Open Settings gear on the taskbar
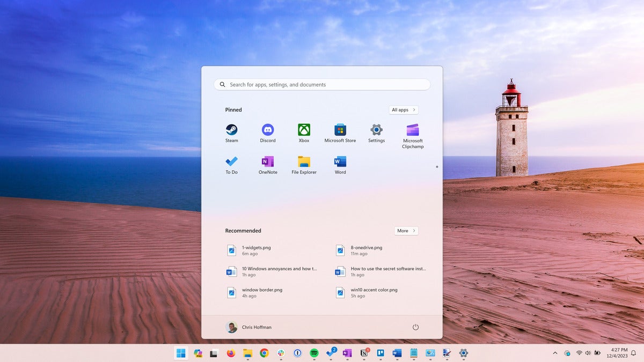The width and height of the screenshot is (644, 362). [x=464, y=353]
